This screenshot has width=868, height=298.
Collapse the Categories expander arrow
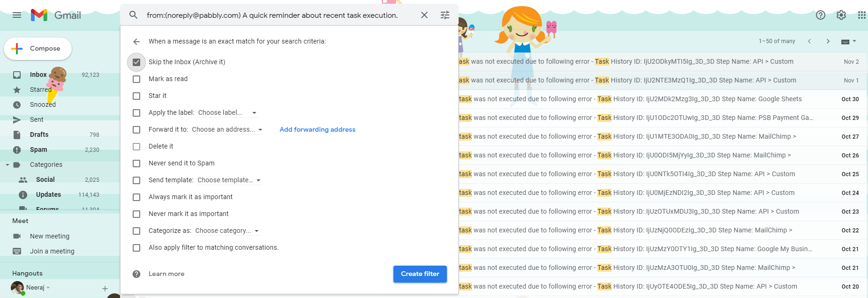coord(8,165)
